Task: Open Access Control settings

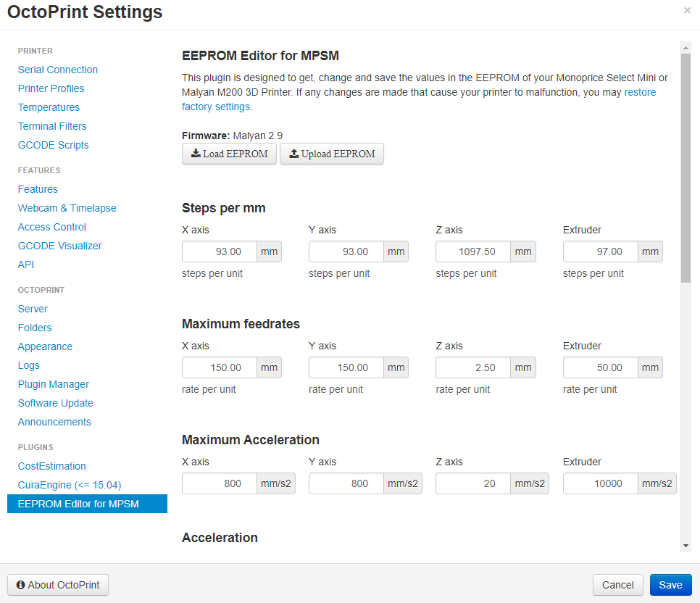Action: [51, 227]
